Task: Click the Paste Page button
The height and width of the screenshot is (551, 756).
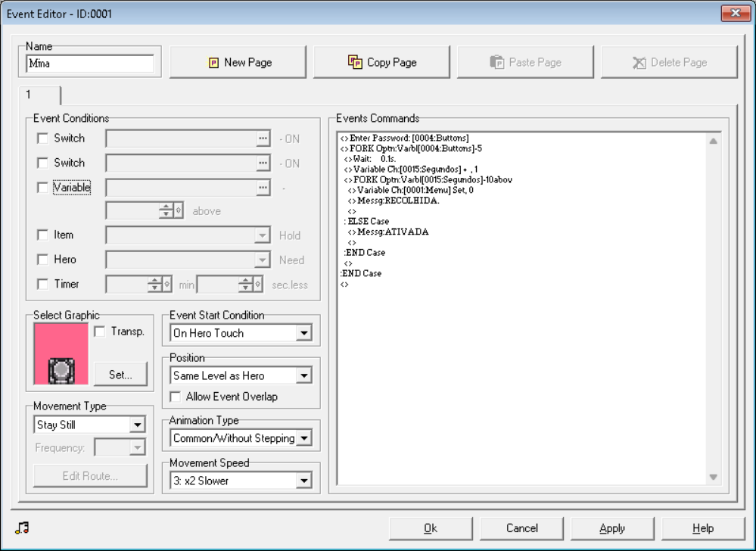Action: coord(525,62)
